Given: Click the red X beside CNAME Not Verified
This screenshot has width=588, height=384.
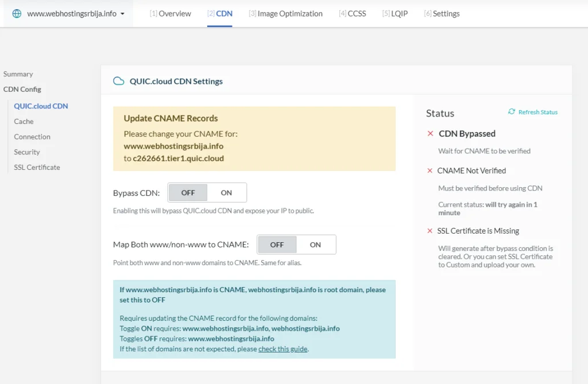Looking at the screenshot, I should [430, 170].
